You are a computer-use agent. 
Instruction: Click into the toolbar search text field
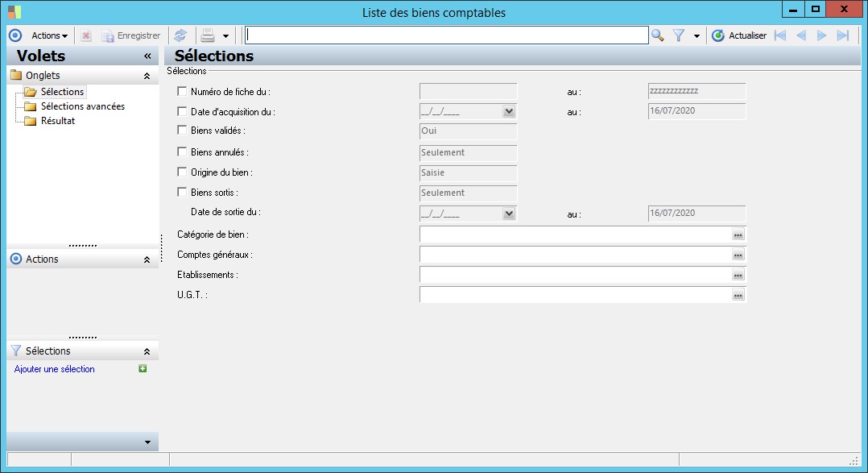(x=446, y=35)
